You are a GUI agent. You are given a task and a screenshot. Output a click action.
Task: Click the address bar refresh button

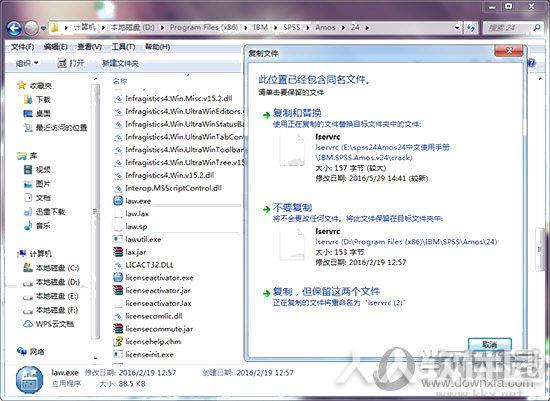[471, 28]
